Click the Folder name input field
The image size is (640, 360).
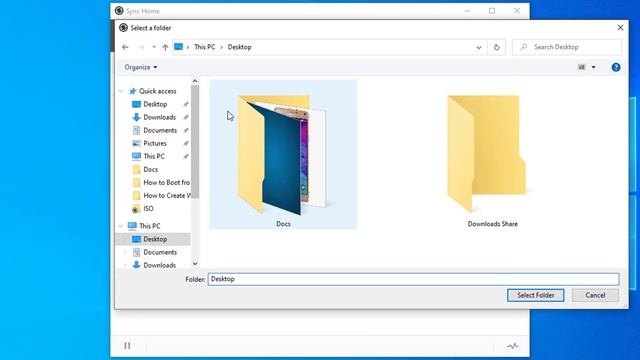coord(413,279)
